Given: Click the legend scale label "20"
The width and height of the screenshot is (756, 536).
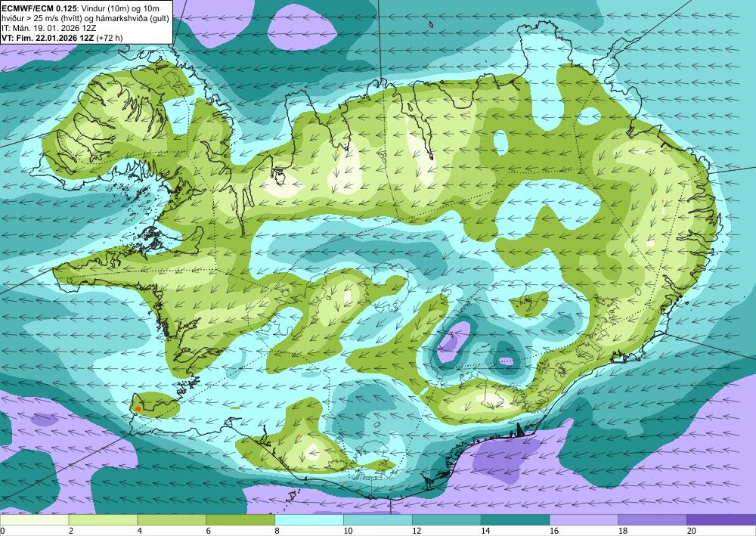Looking at the screenshot, I should click(692, 531).
